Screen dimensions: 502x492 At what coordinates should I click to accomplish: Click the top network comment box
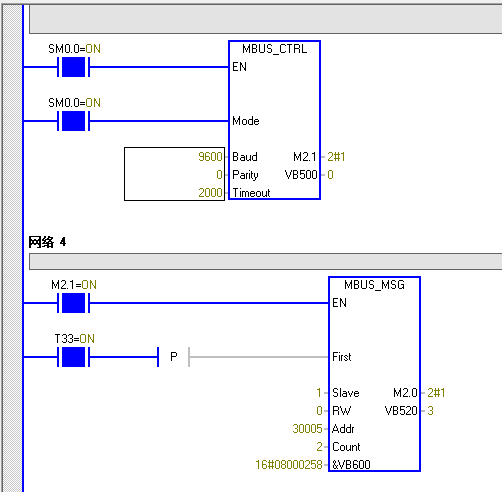pyautogui.click(x=265, y=19)
